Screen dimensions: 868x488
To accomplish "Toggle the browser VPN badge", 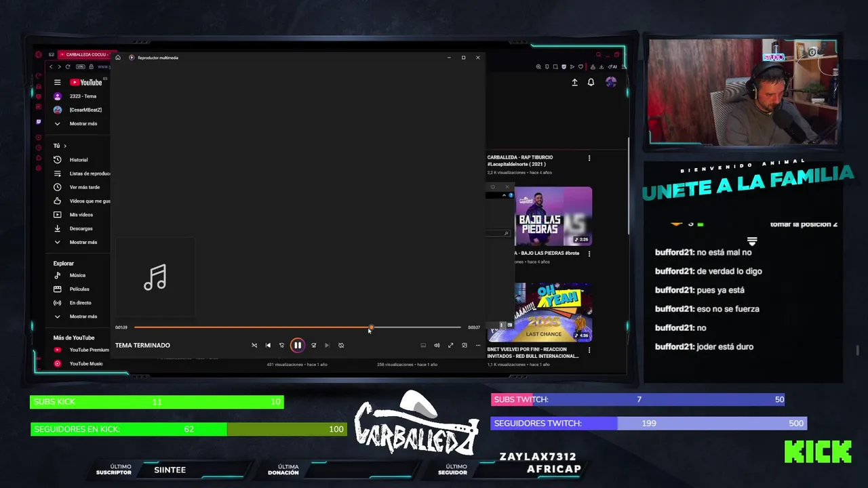I will tap(80, 66).
